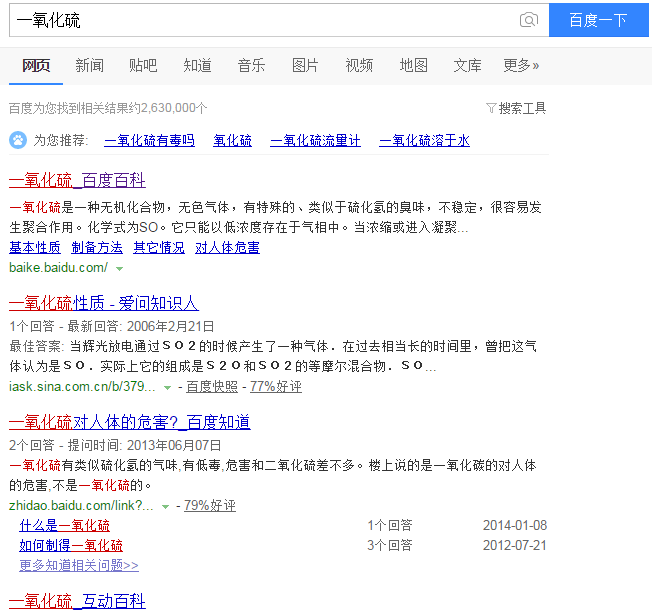Click the camera image-search icon

pyautogui.click(x=529, y=20)
